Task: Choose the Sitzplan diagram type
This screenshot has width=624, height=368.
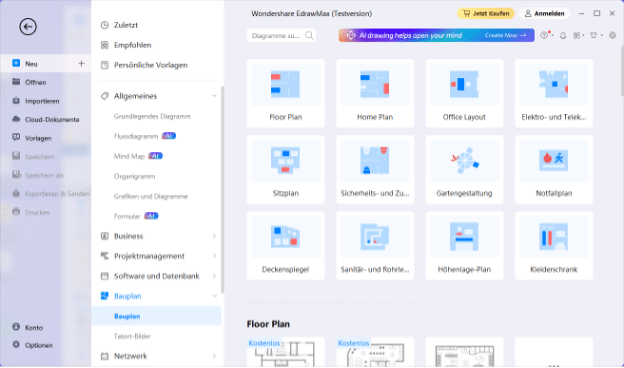Action: [285, 169]
